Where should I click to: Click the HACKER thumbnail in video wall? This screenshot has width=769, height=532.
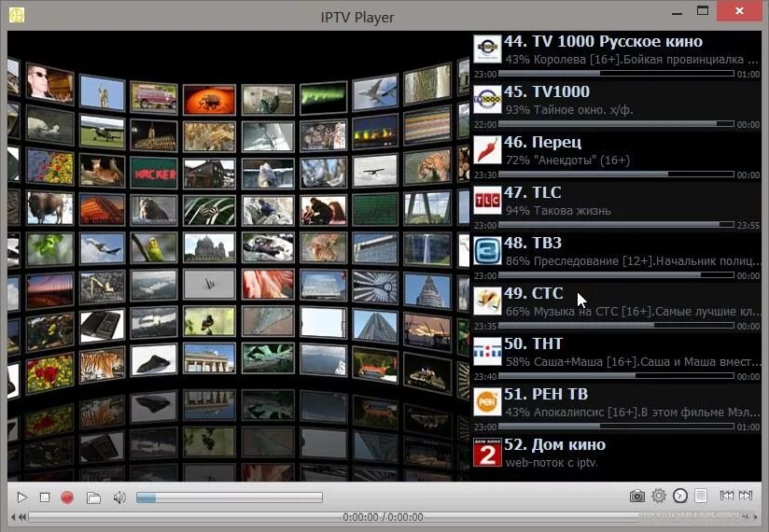pos(154,173)
